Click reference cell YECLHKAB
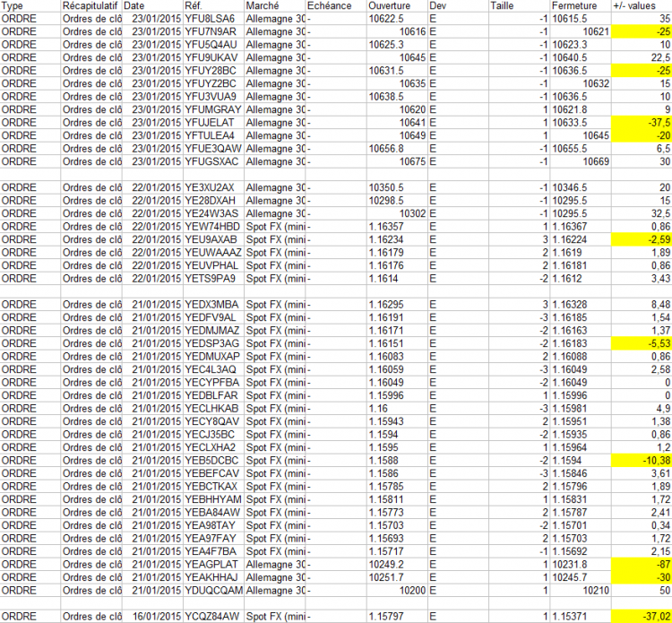 pos(214,409)
